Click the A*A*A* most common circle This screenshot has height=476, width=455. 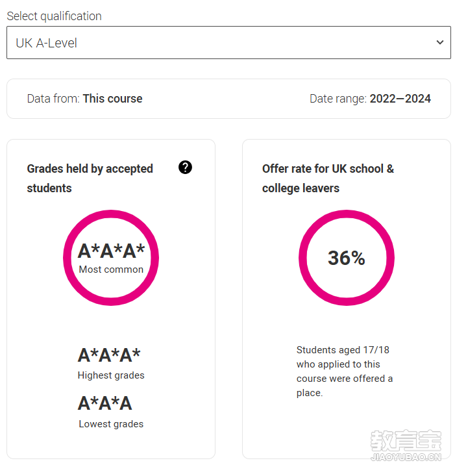click(111, 258)
